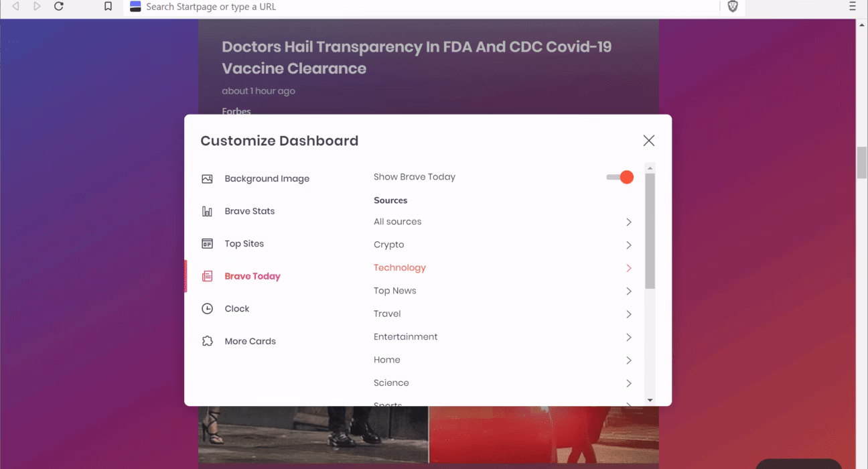This screenshot has height=469, width=868.
Task: Select the Travel category text
Action: [387, 314]
